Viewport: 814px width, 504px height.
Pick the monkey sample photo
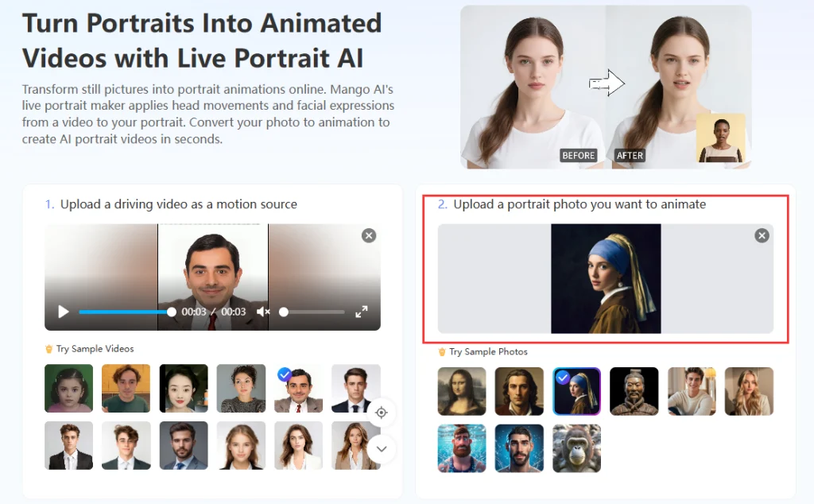(x=576, y=448)
